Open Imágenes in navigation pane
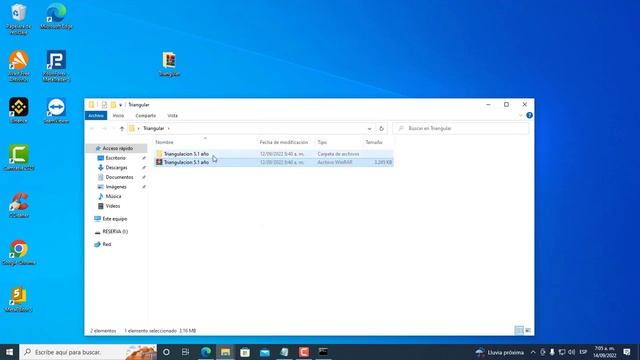This screenshot has width=640, height=360. [x=116, y=187]
